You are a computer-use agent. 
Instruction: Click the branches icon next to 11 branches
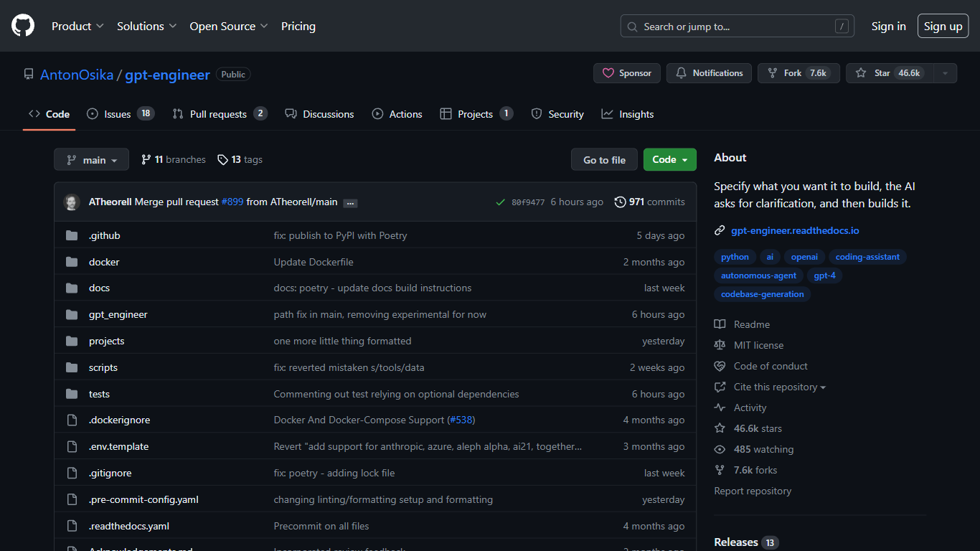[x=146, y=160]
